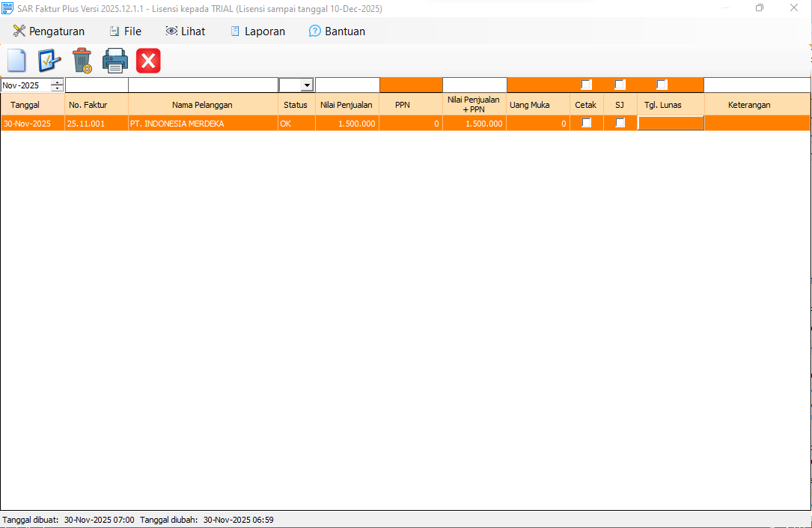Click the red X close icon in toolbar
Image resolution: width=812 pixels, height=528 pixels.
point(148,61)
